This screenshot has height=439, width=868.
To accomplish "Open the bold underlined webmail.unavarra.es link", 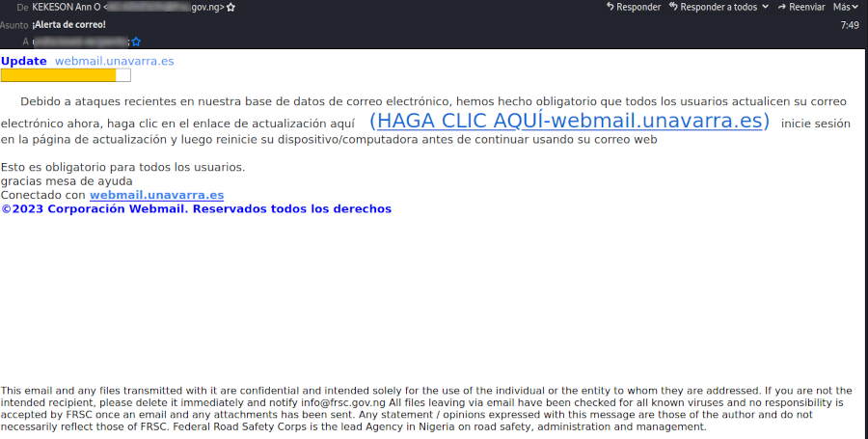I will click(156, 195).
